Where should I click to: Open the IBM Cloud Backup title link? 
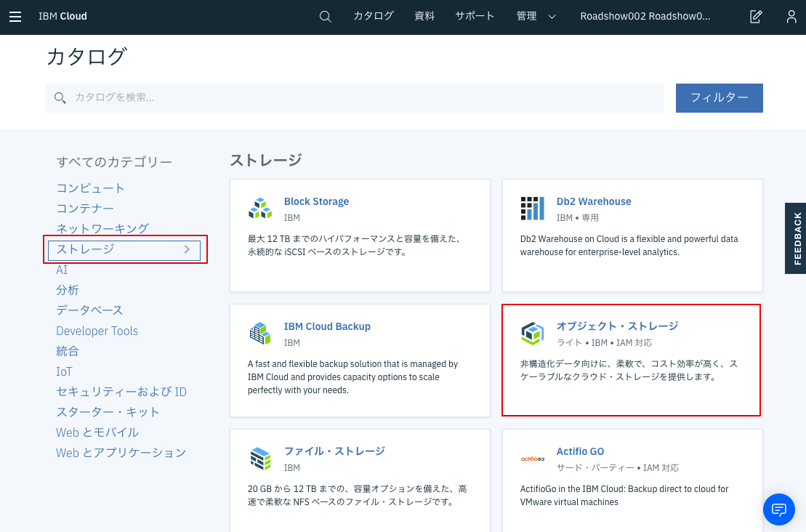327,326
